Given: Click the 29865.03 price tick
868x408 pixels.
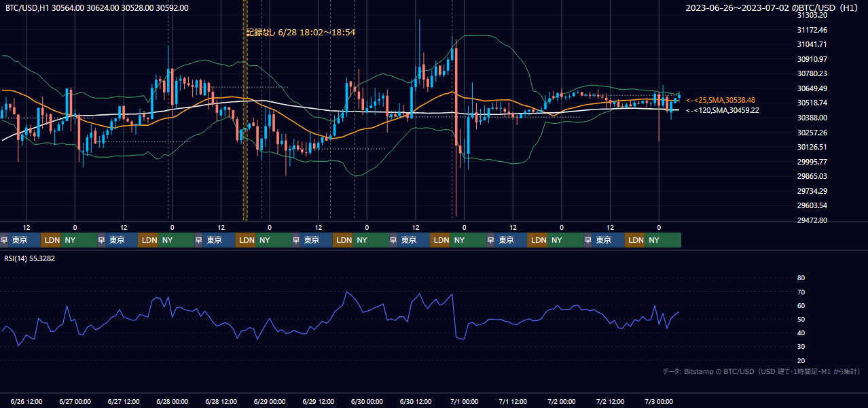Looking at the screenshot, I should pyautogui.click(x=812, y=176).
